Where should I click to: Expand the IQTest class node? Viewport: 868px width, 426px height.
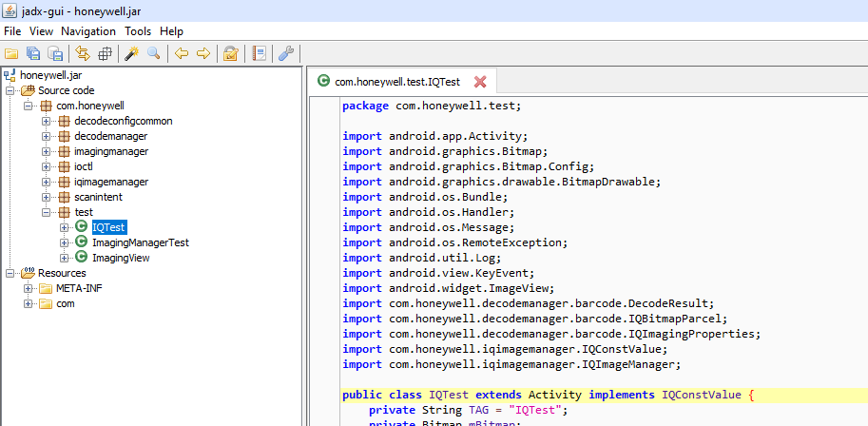(x=65, y=227)
